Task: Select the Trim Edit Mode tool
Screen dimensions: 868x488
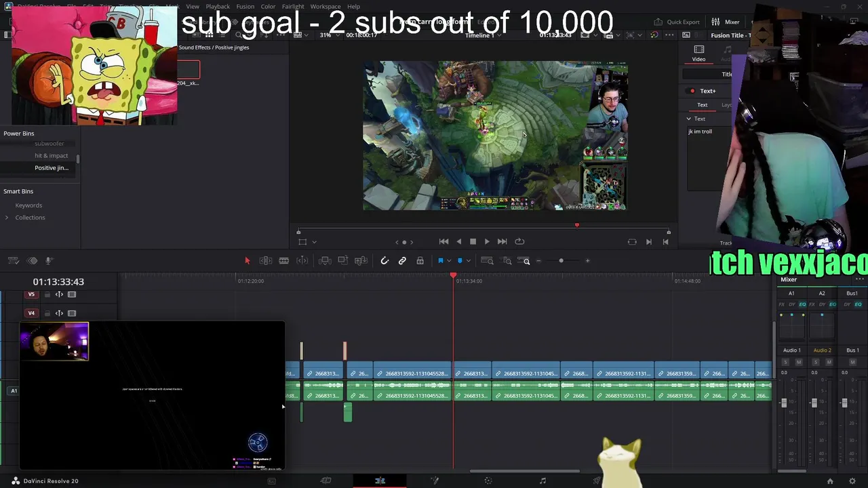Action: pyautogui.click(x=266, y=261)
